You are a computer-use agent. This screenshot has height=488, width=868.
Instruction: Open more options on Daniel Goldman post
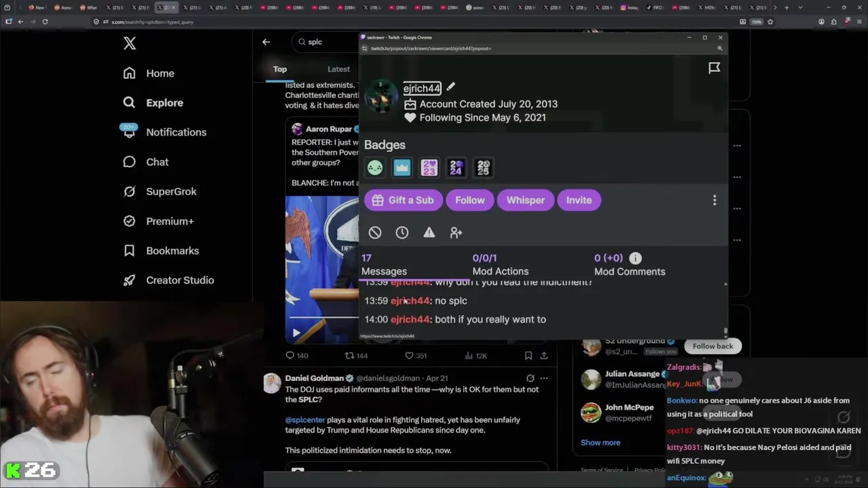544,378
